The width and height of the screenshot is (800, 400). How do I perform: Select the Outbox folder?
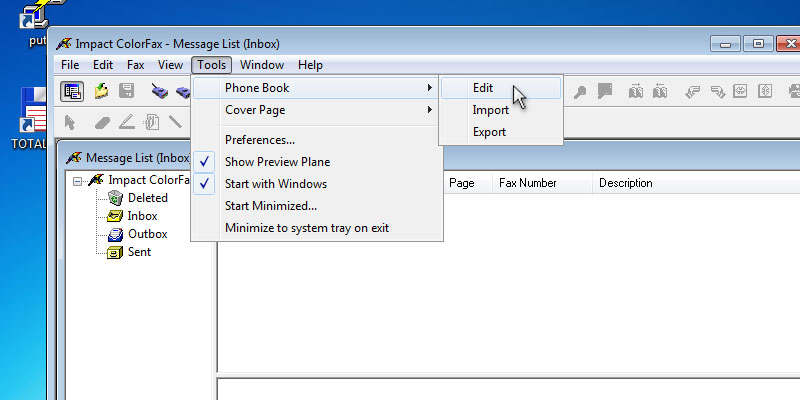tap(147, 234)
